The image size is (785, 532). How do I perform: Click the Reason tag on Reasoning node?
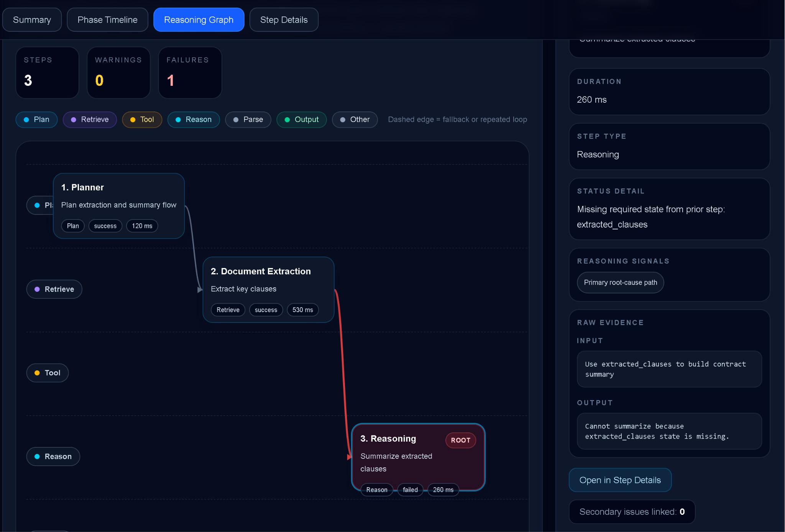377,490
